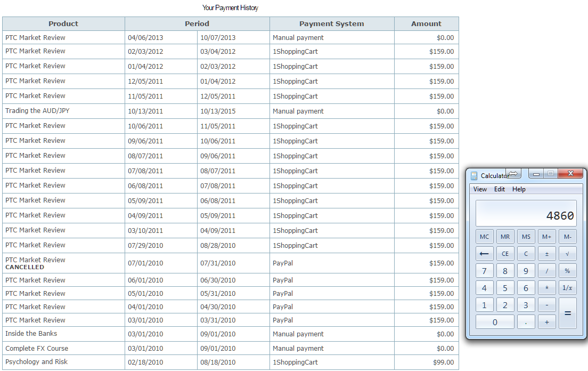
Task: Click the 1/x reciprocal key
Action: 568,288
